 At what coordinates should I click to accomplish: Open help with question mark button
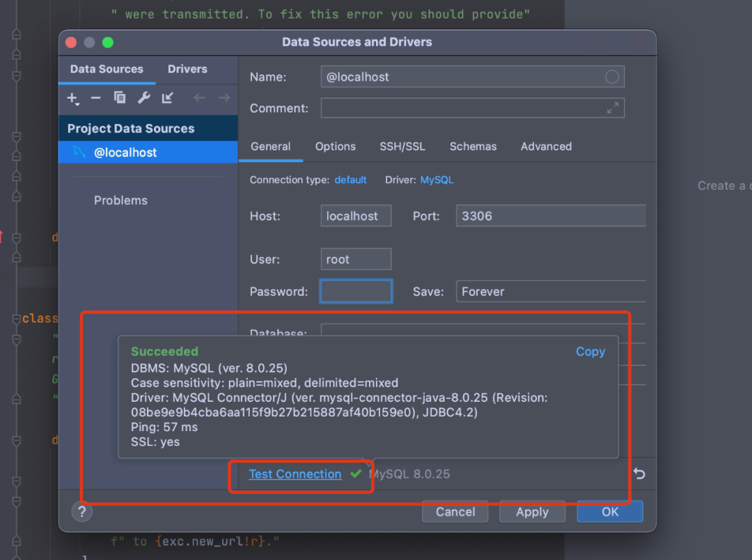click(82, 511)
